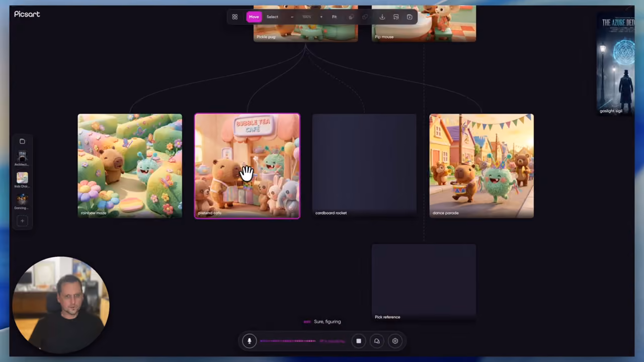Select the Pick reference placeholder card
The height and width of the screenshot is (362, 644).
pos(424,283)
